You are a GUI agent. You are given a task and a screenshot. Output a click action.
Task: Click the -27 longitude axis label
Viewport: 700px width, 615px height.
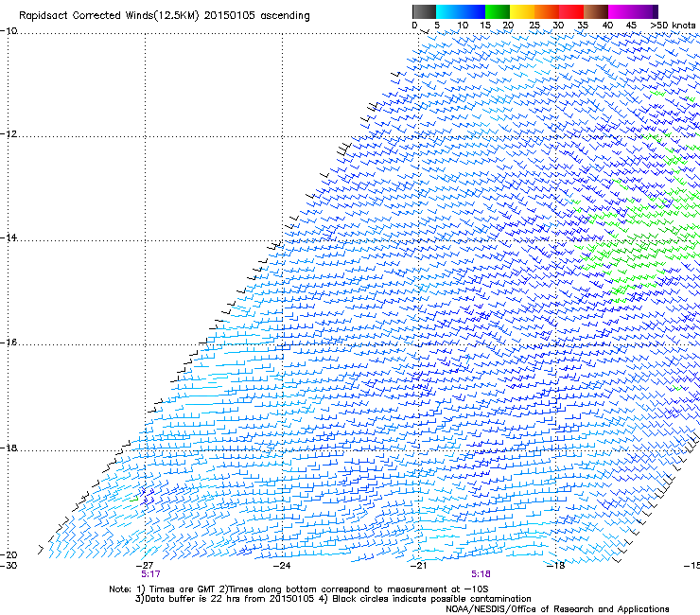(145, 566)
